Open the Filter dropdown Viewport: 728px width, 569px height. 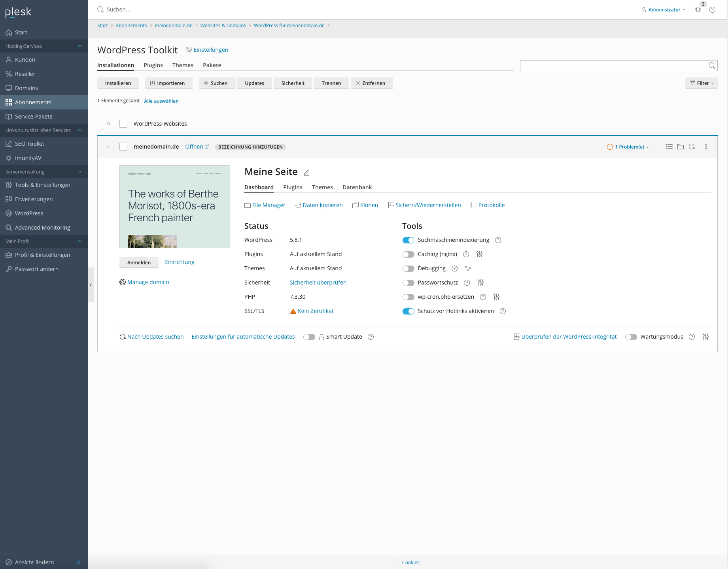click(701, 83)
